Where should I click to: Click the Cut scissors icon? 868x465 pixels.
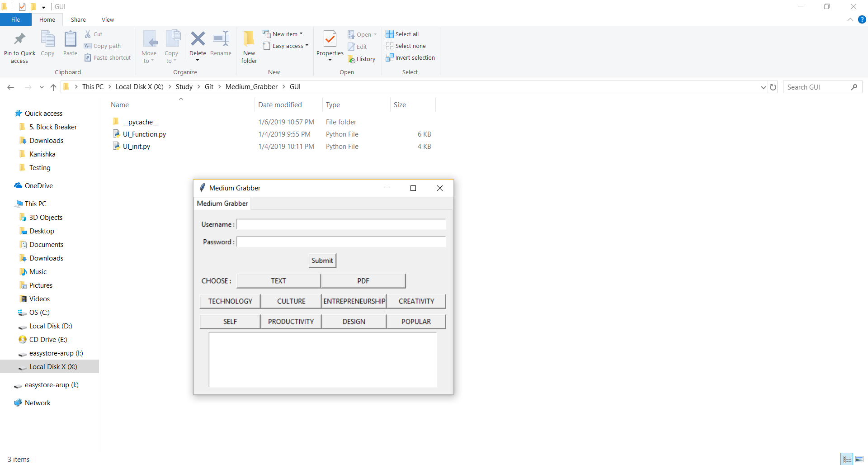(x=88, y=34)
